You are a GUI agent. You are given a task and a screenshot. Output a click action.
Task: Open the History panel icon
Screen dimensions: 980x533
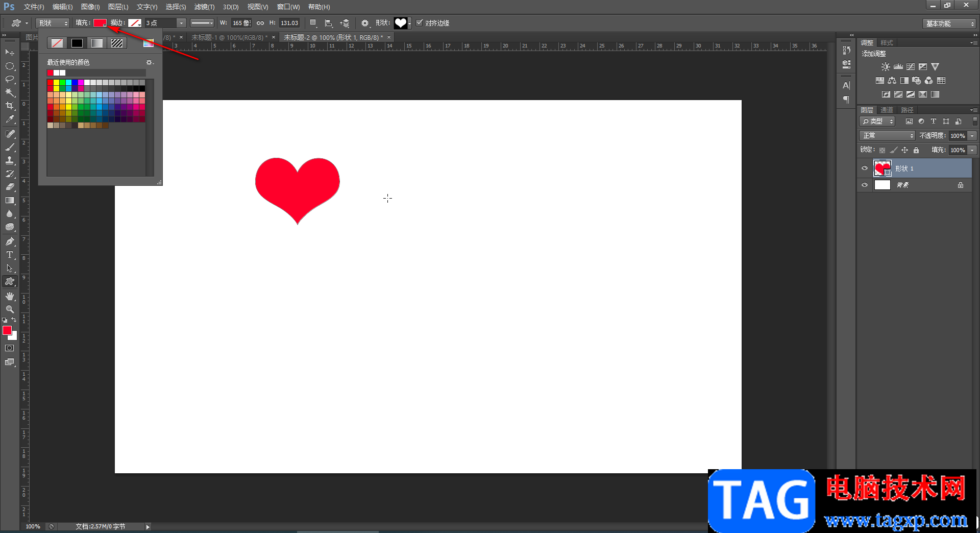[x=846, y=50]
